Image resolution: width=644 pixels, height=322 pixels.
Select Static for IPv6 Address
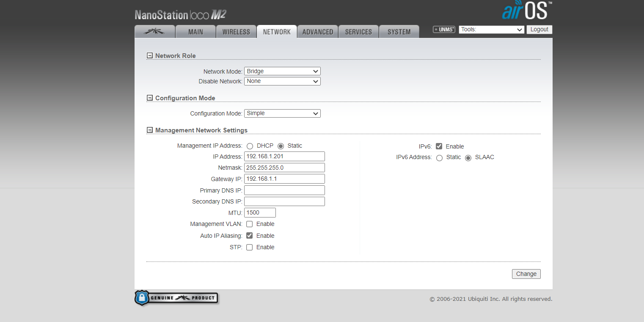(x=439, y=158)
